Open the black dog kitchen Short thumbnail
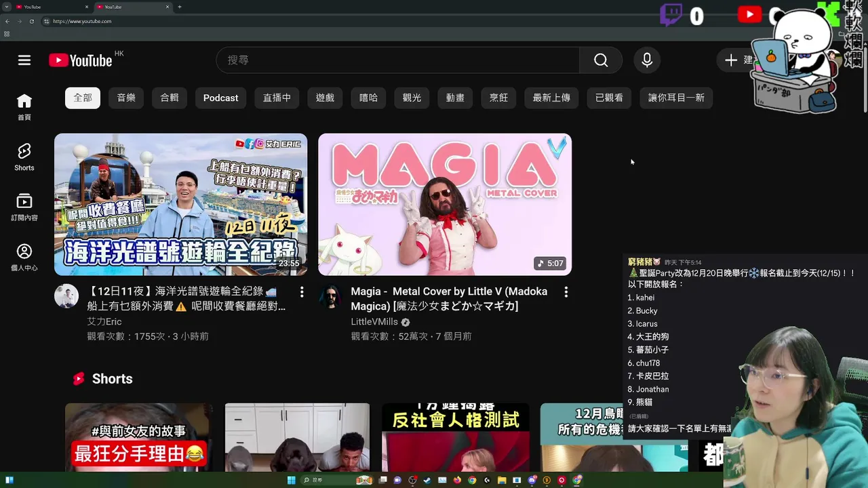 coord(297,438)
